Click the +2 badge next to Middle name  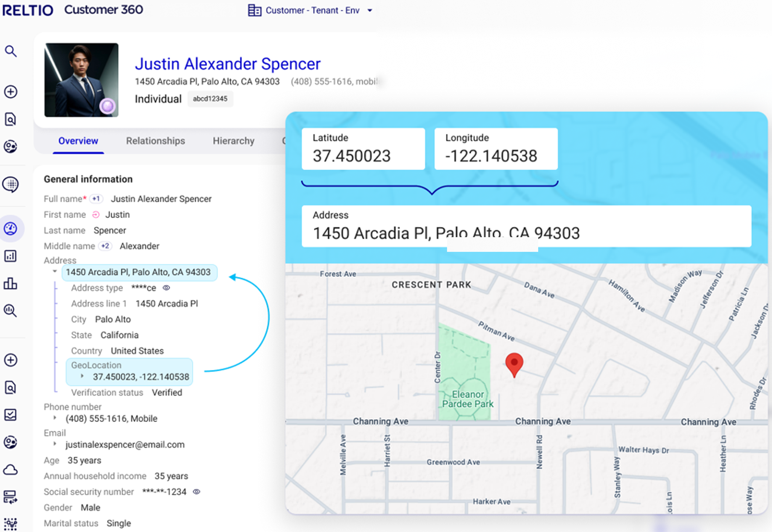105,246
